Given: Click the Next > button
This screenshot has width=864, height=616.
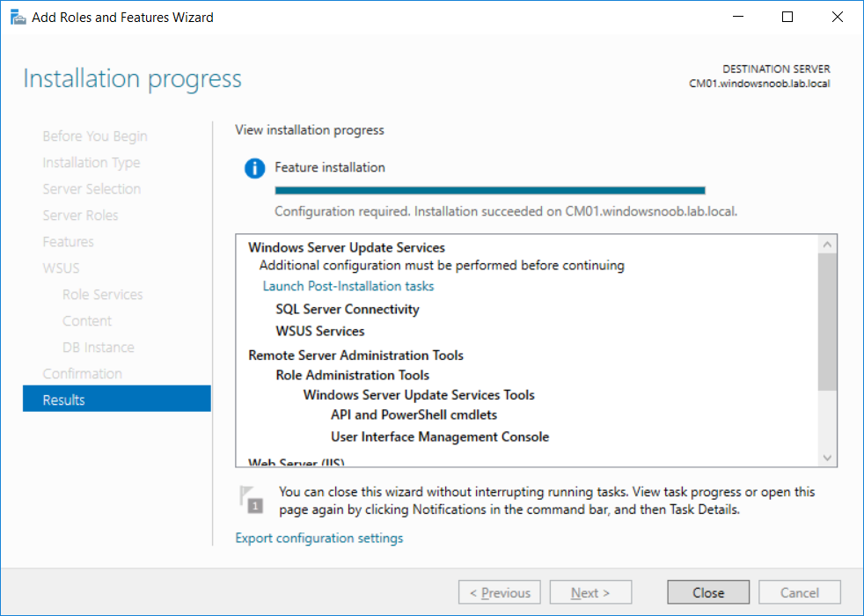Looking at the screenshot, I should [x=590, y=592].
